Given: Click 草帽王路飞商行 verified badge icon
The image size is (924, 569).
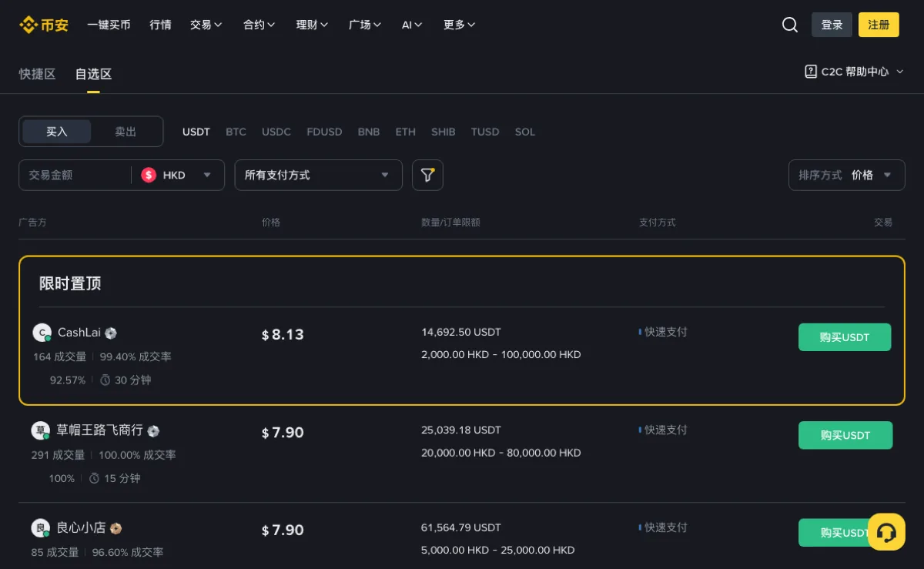Looking at the screenshot, I should [153, 431].
